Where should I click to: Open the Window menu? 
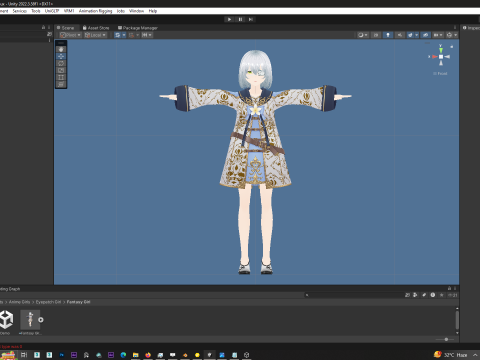137,11
